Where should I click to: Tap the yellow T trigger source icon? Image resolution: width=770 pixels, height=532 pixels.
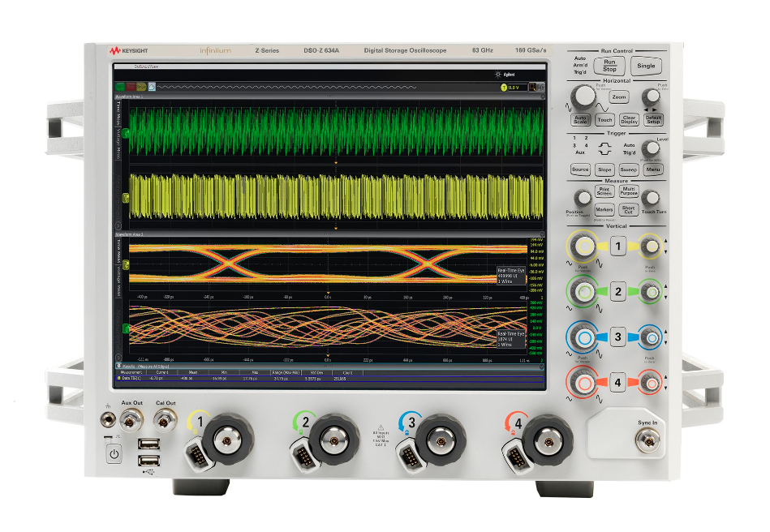(x=503, y=88)
